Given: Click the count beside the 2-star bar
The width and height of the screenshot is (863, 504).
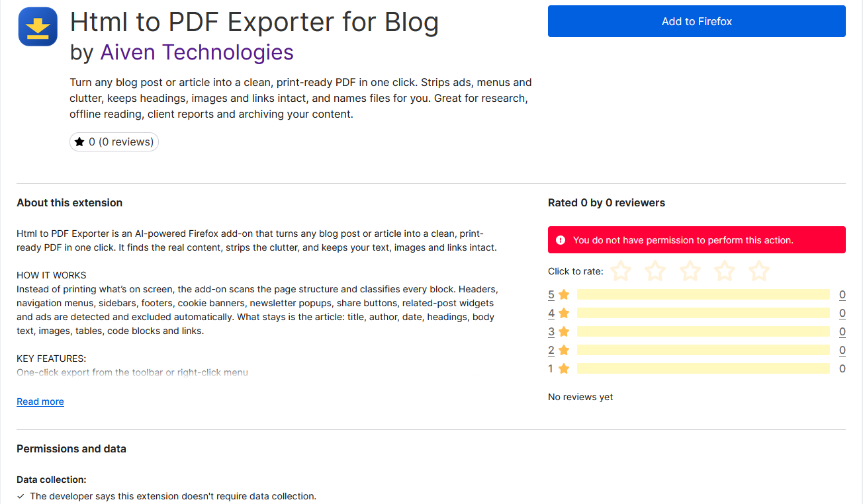Looking at the screenshot, I should pyautogui.click(x=842, y=351).
